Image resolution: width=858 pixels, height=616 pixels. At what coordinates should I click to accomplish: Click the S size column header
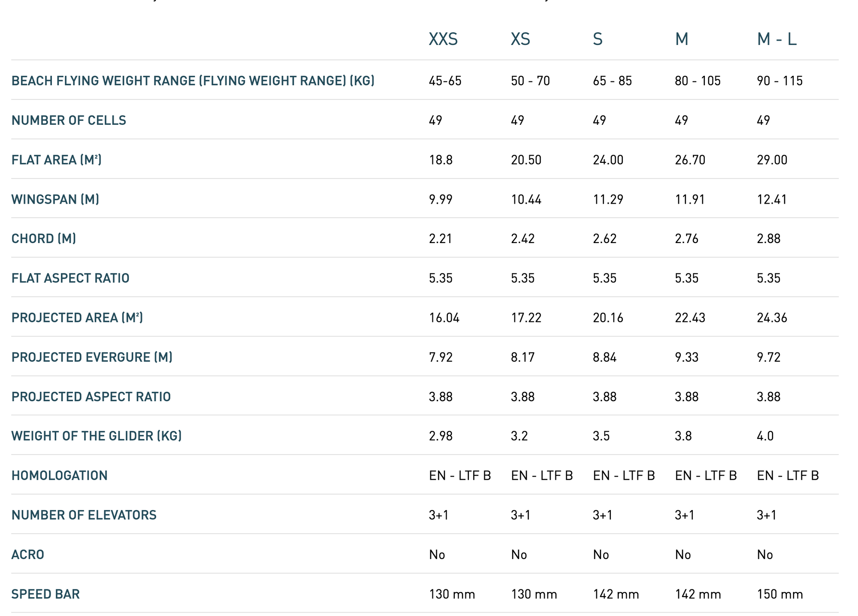point(598,39)
